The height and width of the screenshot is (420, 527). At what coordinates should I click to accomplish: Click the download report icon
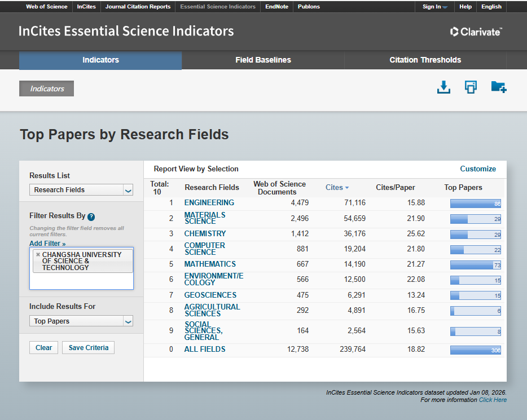[443, 87]
